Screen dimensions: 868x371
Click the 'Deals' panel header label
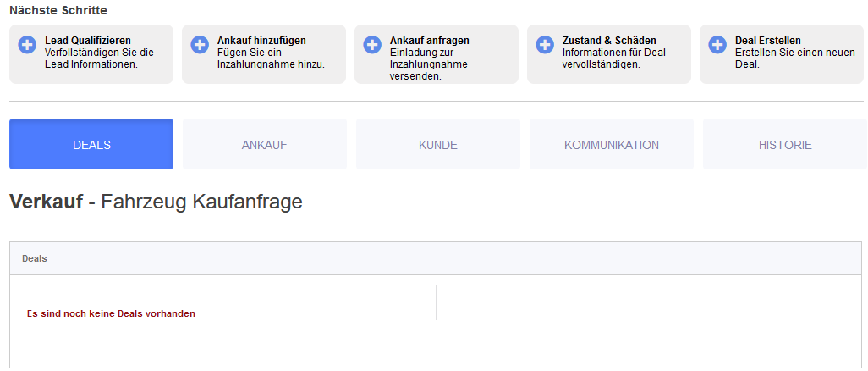click(35, 258)
